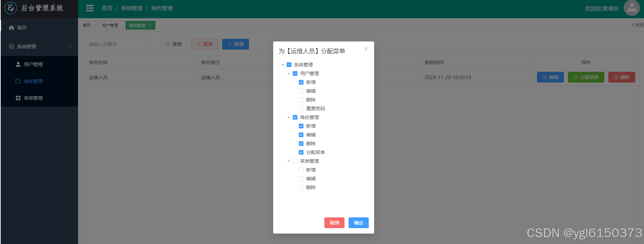Click the user icon beside 用户管理 in sidebar
This screenshot has height=244, width=644.
pos(18,64)
